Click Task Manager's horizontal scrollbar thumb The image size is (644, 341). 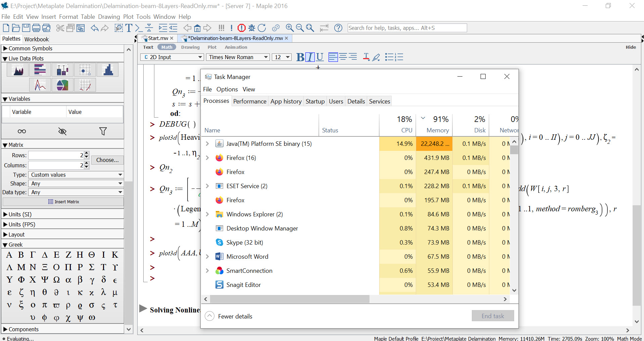[x=289, y=299]
